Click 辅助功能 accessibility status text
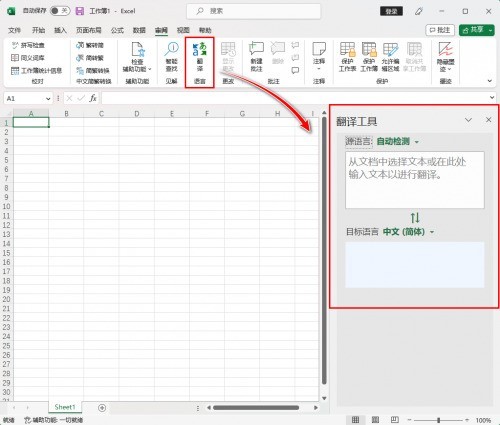 coord(54,420)
